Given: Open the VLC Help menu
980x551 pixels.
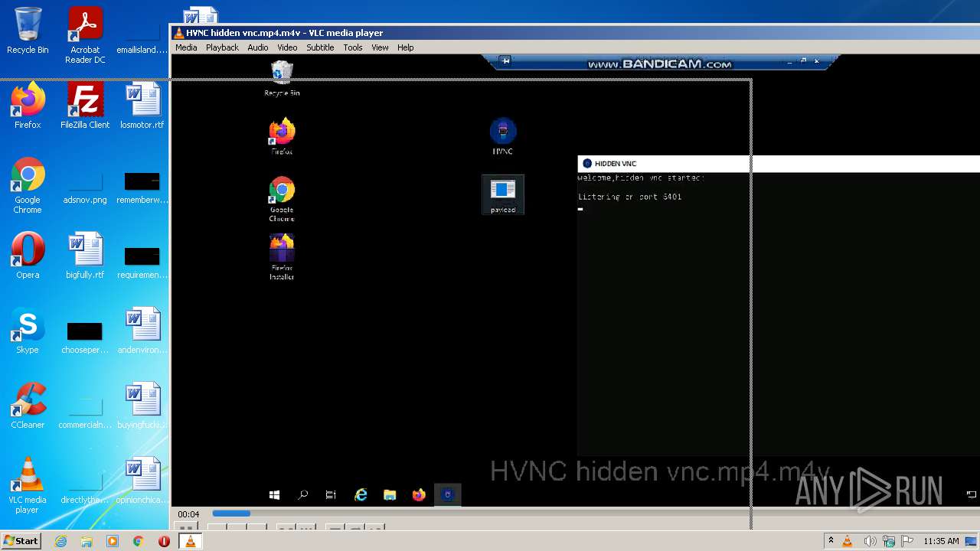Looking at the screenshot, I should [x=405, y=47].
